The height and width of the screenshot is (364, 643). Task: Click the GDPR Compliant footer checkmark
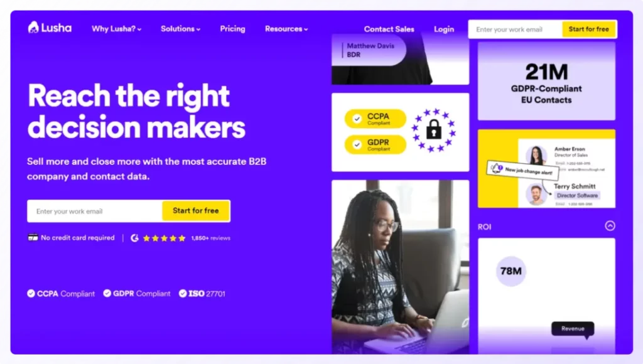pyautogui.click(x=107, y=294)
